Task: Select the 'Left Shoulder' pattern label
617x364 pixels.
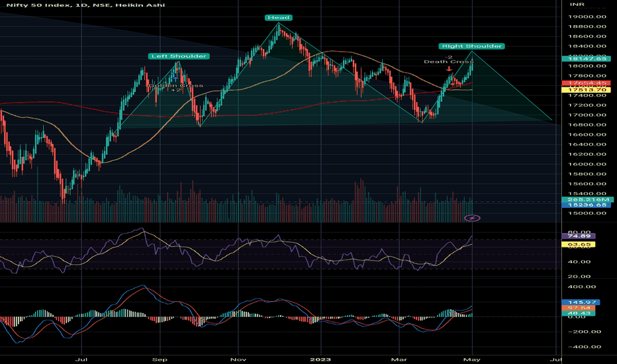Action: 179,56
